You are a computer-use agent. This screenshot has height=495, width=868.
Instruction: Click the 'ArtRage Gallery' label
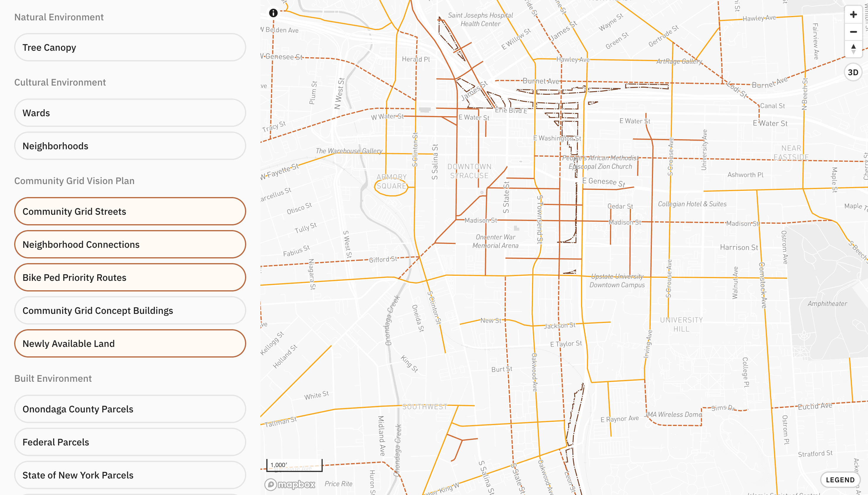(x=679, y=62)
